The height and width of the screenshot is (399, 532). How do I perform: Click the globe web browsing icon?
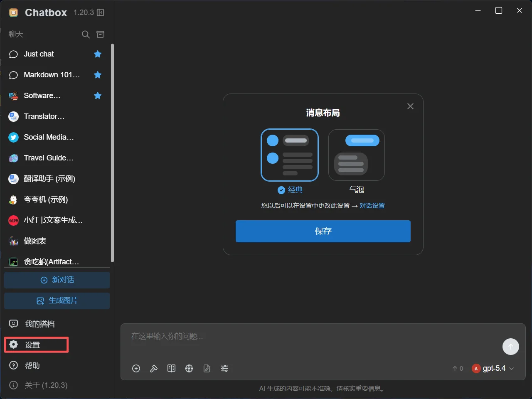click(189, 368)
